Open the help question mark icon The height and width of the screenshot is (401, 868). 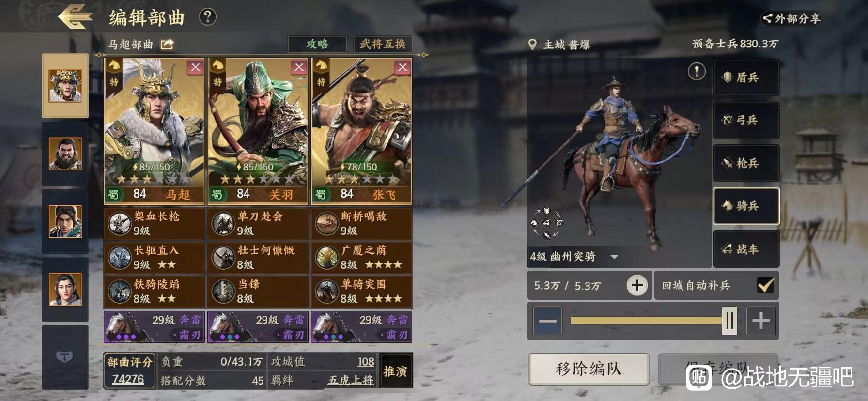[208, 17]
